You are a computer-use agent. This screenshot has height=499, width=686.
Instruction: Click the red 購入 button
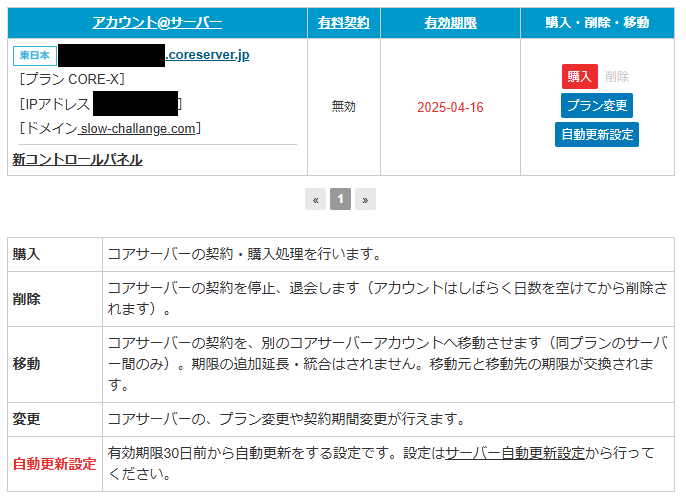tap(579, 76)
